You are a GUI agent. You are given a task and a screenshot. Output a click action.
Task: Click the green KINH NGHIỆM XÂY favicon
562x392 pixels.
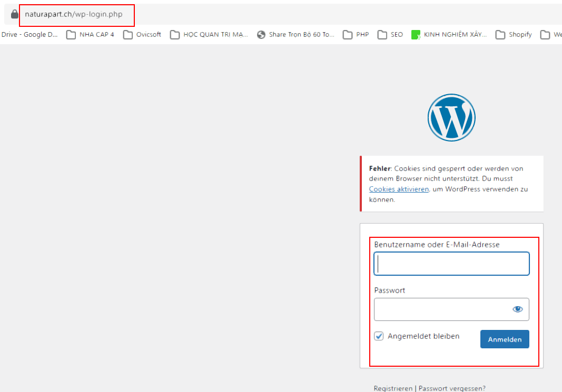416,35
